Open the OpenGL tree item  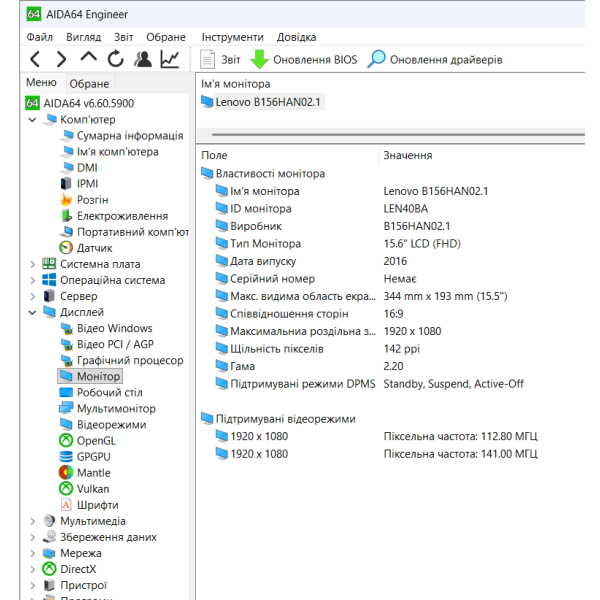[x=87, y=441]
